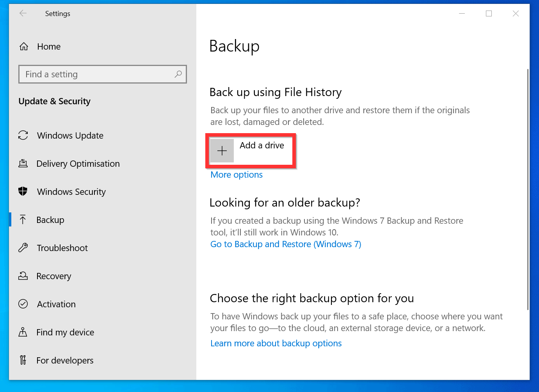Click the Find my device icon

pyautogui.click(x=23, y=332)
